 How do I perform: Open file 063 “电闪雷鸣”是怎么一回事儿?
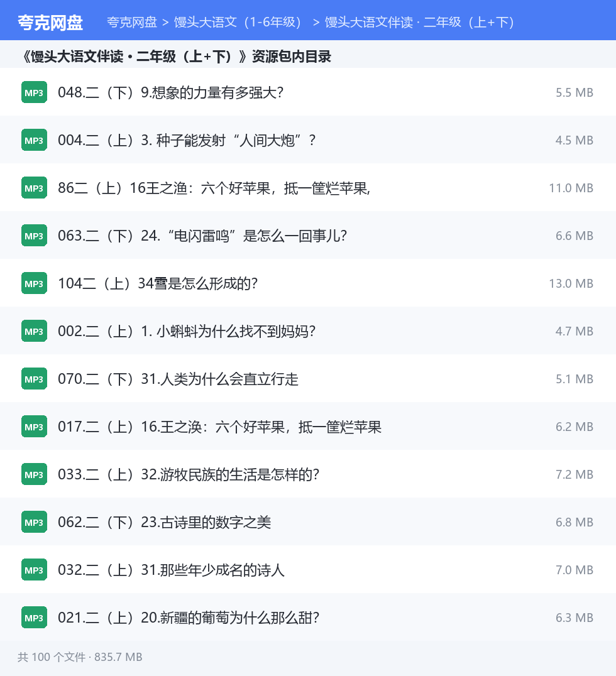202,236
